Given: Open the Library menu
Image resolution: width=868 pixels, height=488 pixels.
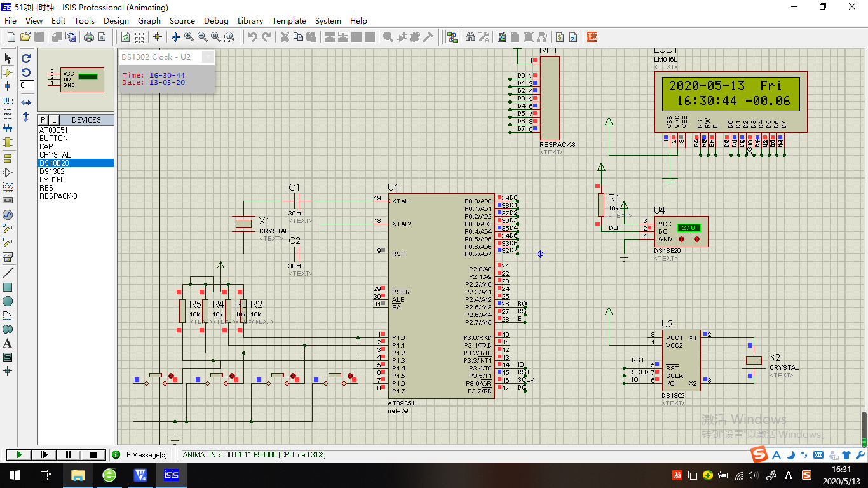Looking at the screenshot, I should pos(250,20).
